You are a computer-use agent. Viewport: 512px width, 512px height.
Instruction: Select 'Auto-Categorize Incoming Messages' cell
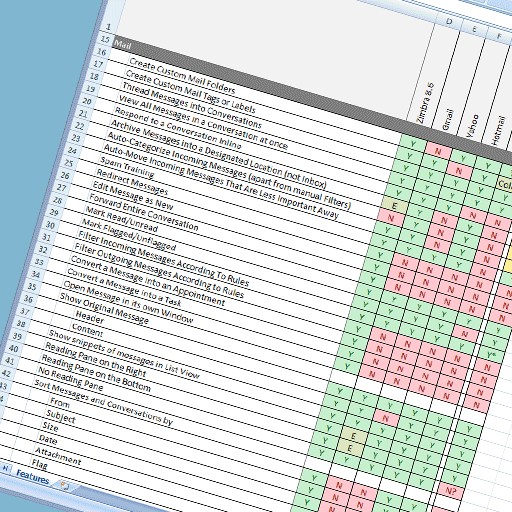tap(229, 170)
